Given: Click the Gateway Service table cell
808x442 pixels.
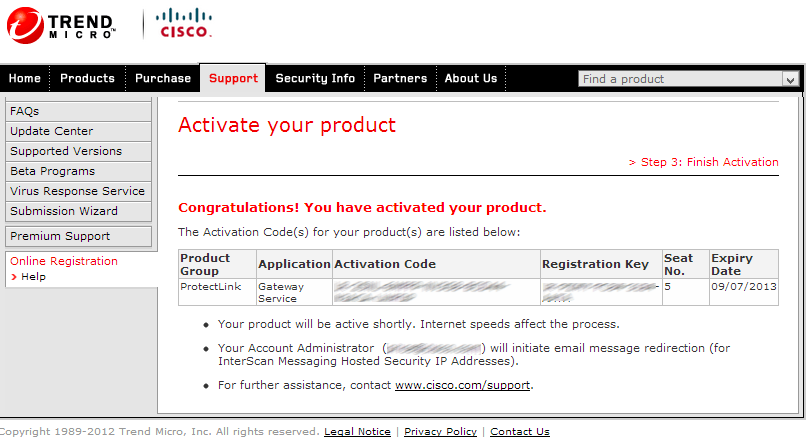Looking at the screenshot, I should pos(294,292).
